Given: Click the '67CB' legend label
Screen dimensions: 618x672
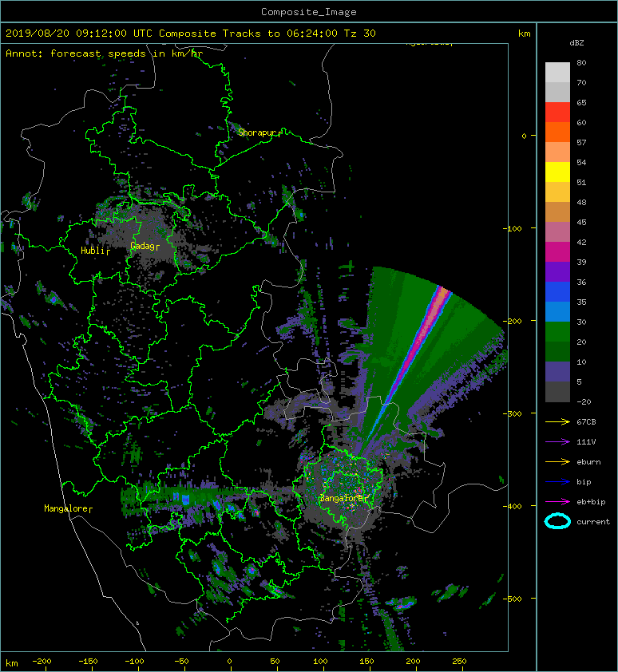Looking at the screenshot, I should pos(586,422).
